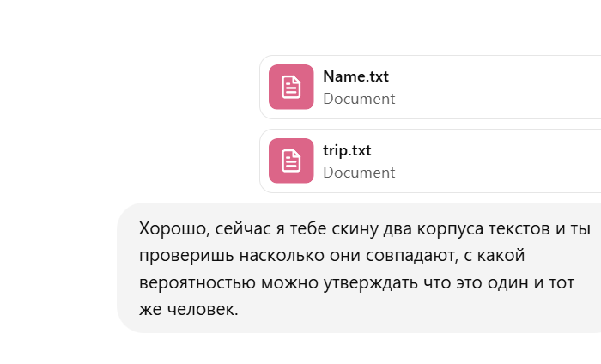Click the pink document icon for Name.txt
601x364 pixels.
291,87
